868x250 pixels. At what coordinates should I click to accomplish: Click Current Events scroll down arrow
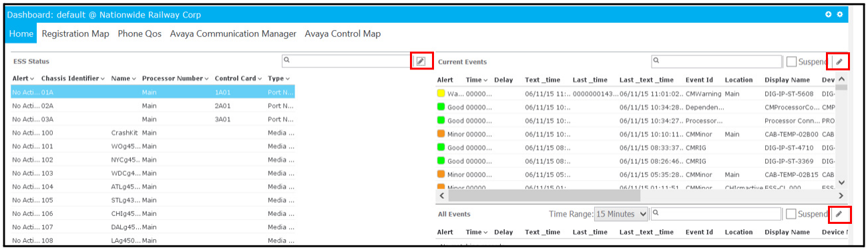tap(841, 182)
